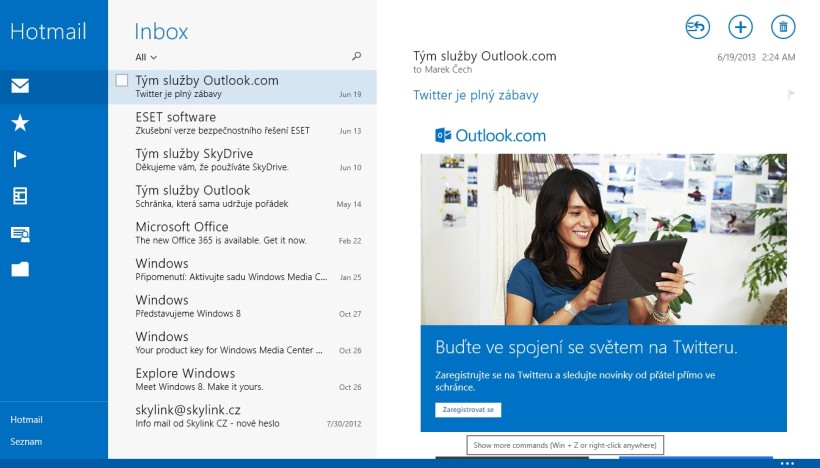
Task: Open the Microsoft Office email
Action: [x=242, y=233]
